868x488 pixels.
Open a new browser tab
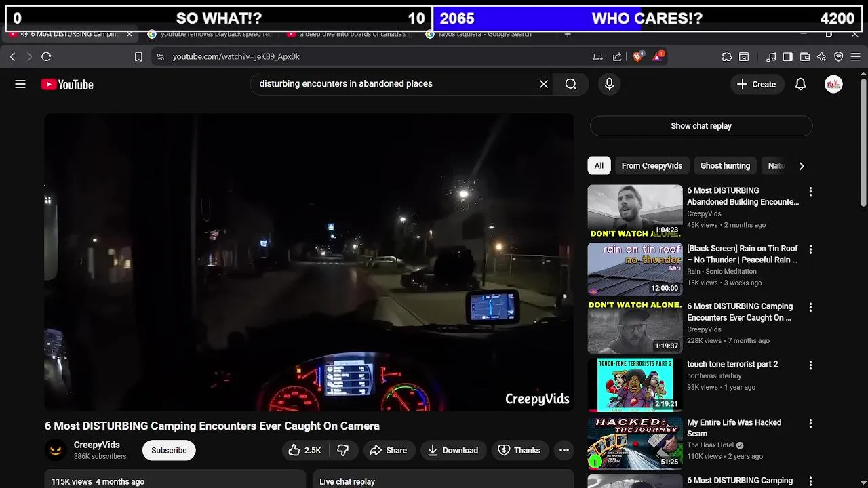click(568, 34)
